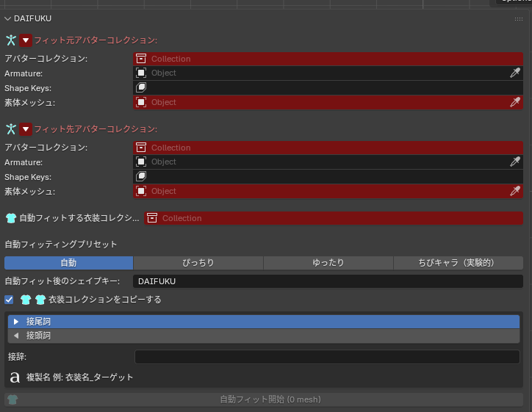Click the letter 'a' icon beside 複製名
The image size is (532, 412).
tap(15, 377)
